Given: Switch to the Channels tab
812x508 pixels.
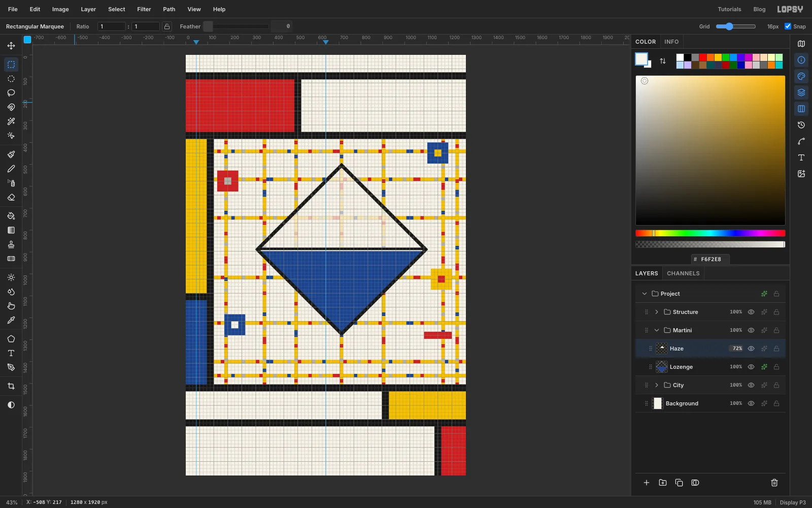Looking at the screenshot, I should 683,273.
